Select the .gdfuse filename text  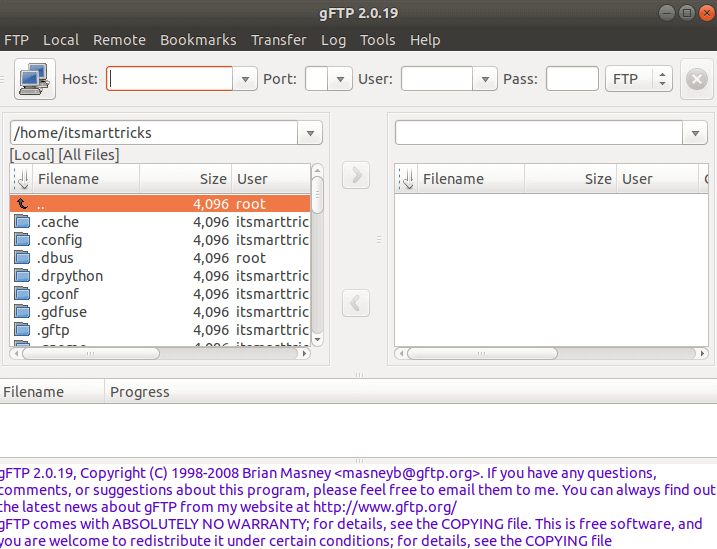pyautogui.click(x=62, y=312)
